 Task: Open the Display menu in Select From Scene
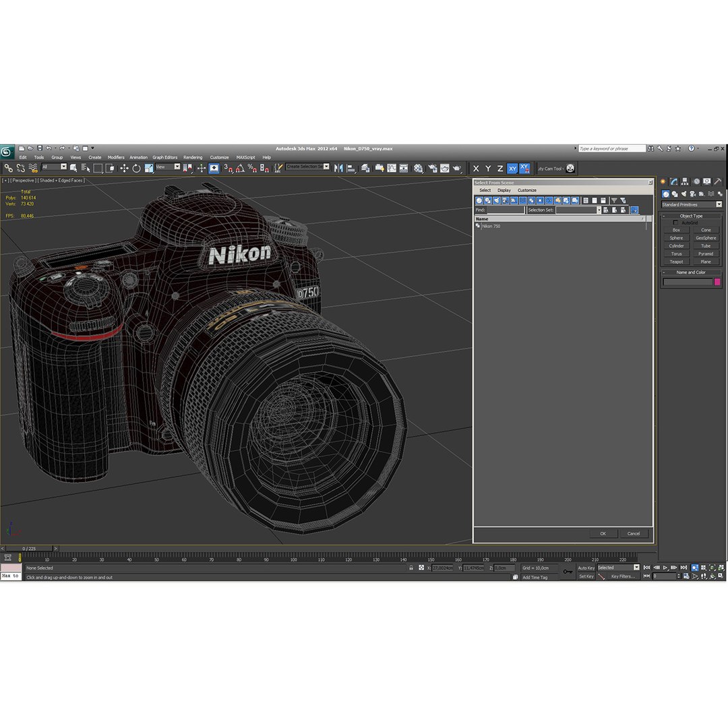tap(504, 190)
